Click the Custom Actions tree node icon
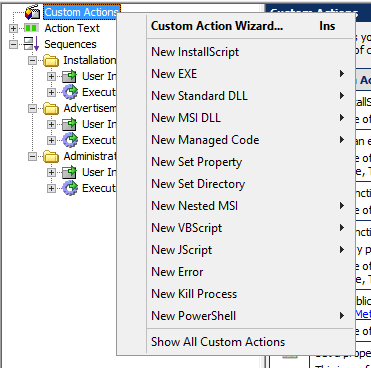The width and height of the screenshot is (371, 368). pyautogui.click(x=33, y=13)
